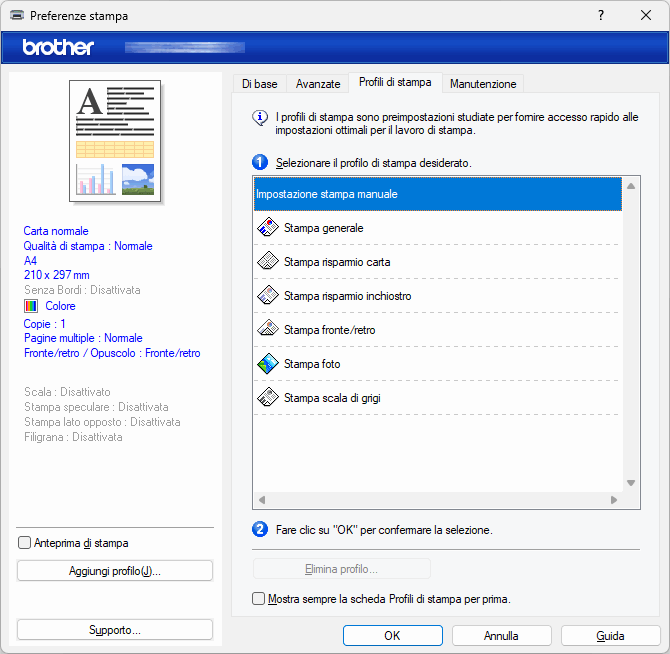Click the horizontal scrollbar right arrow
The width and height of the screenshot is (670, 654).
tap(614, 499)
